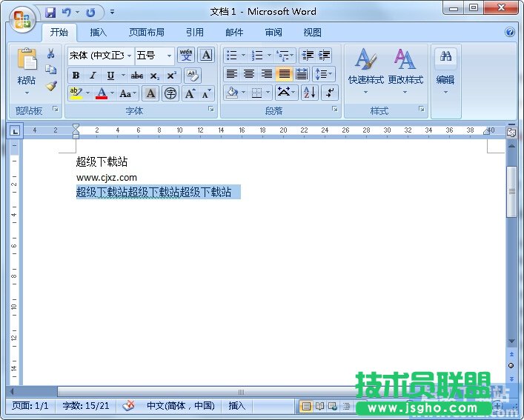Apply the yellow text highlight color
The height and width of the screenshot is (420, 524).
tap(76, 93)
